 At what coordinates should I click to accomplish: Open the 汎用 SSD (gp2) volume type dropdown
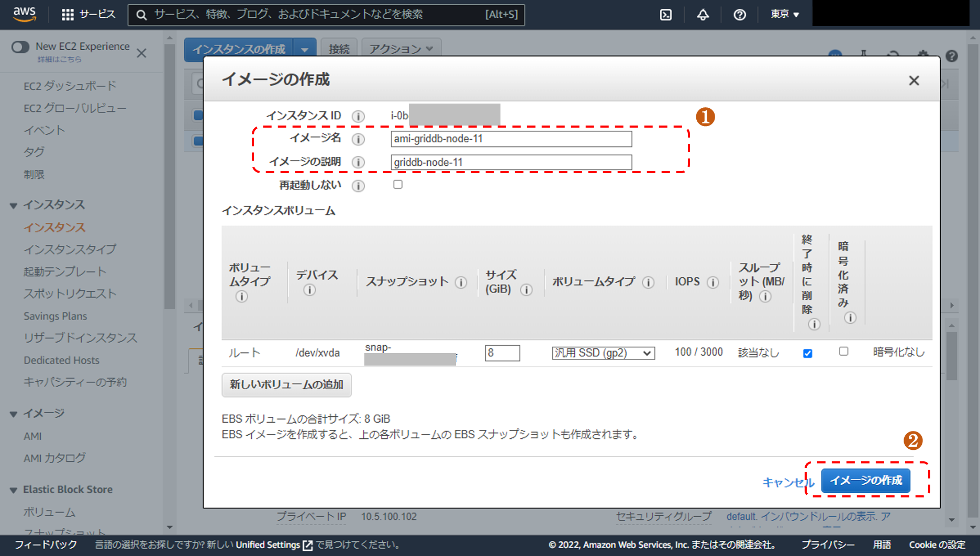point(603,353)
